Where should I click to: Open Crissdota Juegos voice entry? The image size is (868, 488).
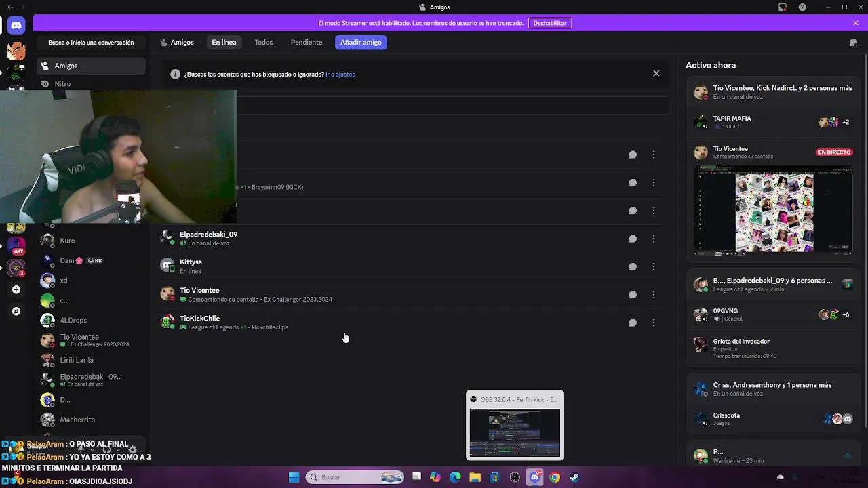(x=773, y=419)
